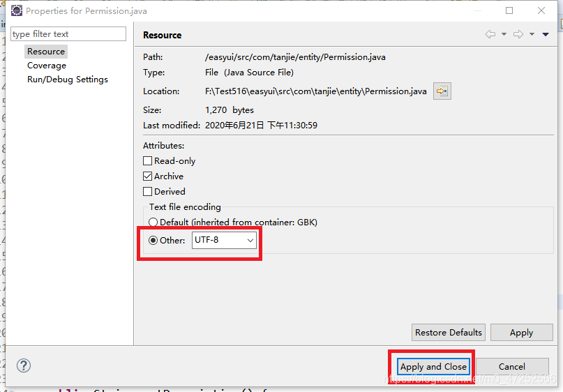Click the path /easyui/src/com/tanjie/entity/Permission.java
This screenshot has height=392, width=563.
(x=295, y=57)
